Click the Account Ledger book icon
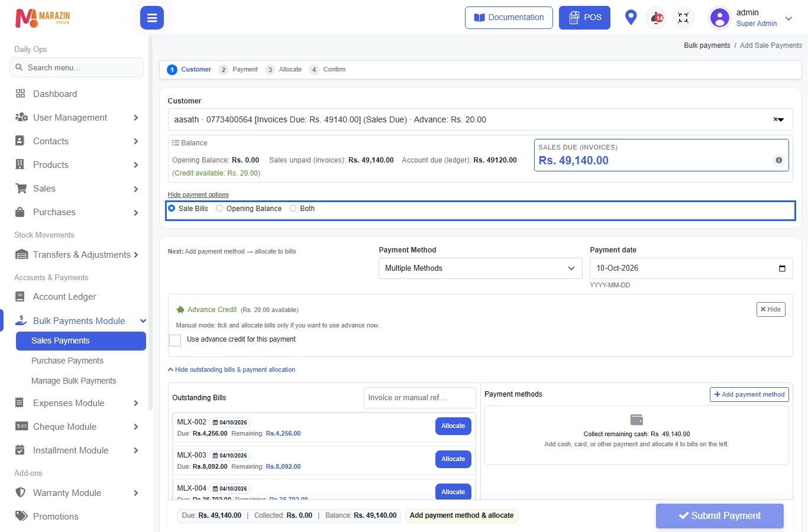The image size is (808, 532). point(20,297)
